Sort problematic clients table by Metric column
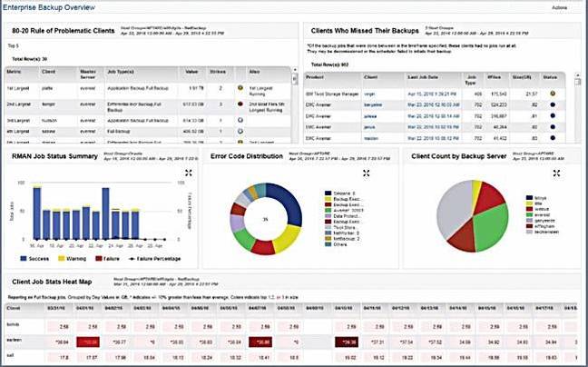The height and width of the screenshot is (367, 588). (x=14, y=72)
